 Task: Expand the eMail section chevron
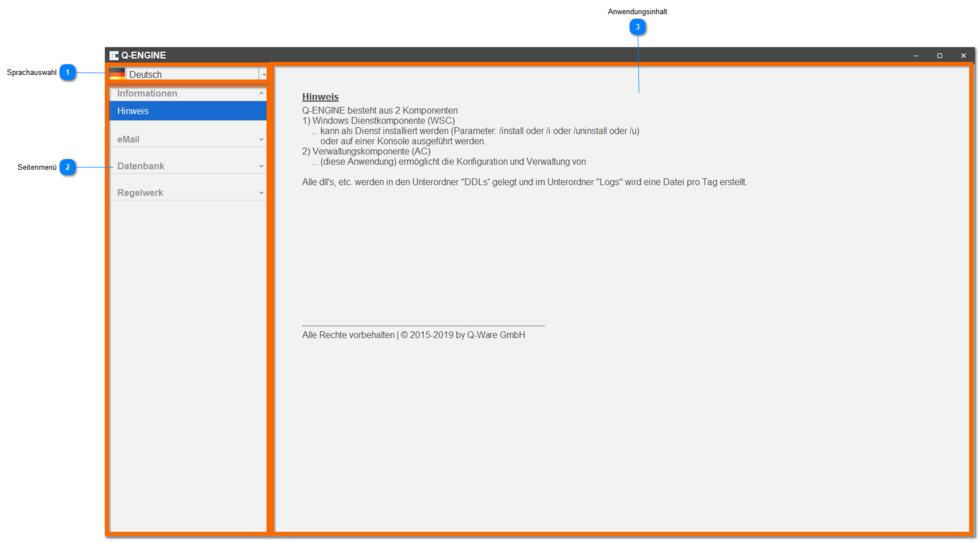pyautogui.click(x=261, y=140)
